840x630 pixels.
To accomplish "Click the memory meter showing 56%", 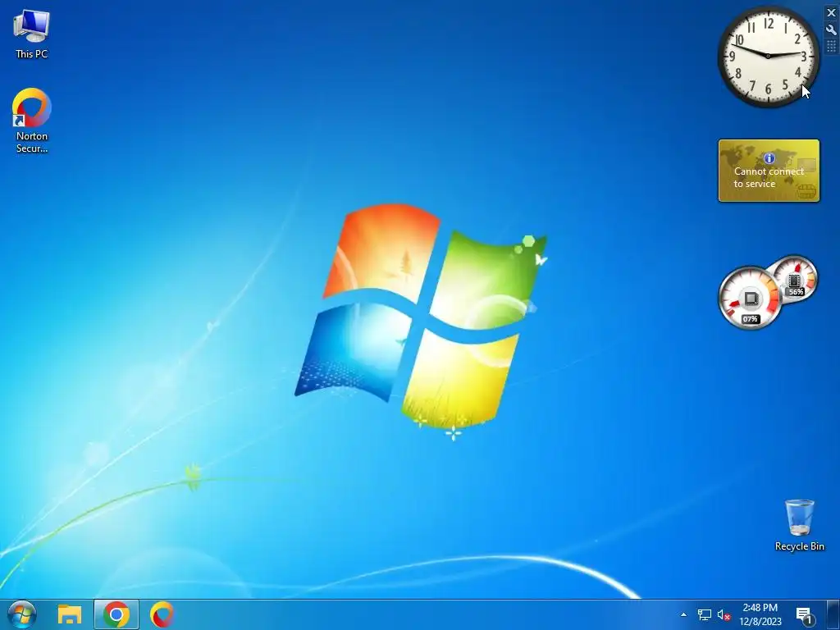I will [x=797, y=279].
